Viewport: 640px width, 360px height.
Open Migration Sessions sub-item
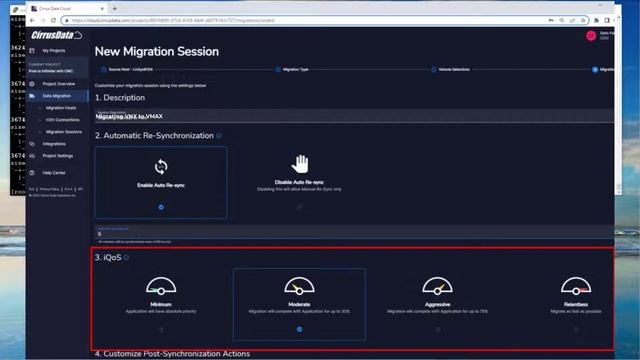point(64,132)
